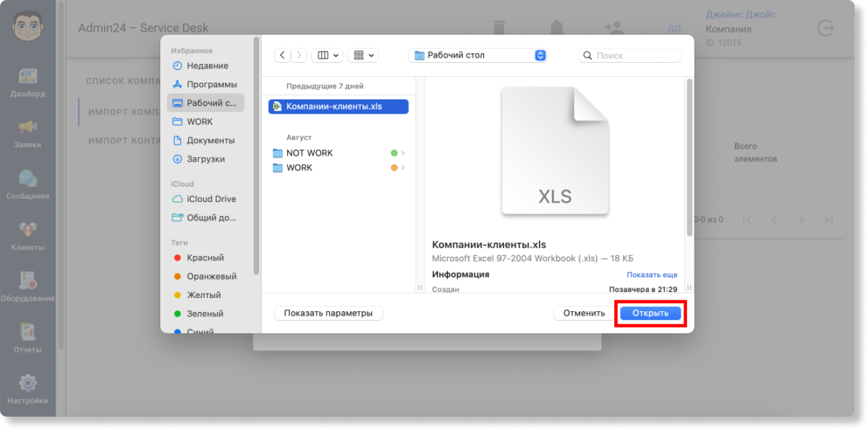This screenshot has width=868, height=430.
Task: Select the Зеленый tag
Action: click(205, 313)
